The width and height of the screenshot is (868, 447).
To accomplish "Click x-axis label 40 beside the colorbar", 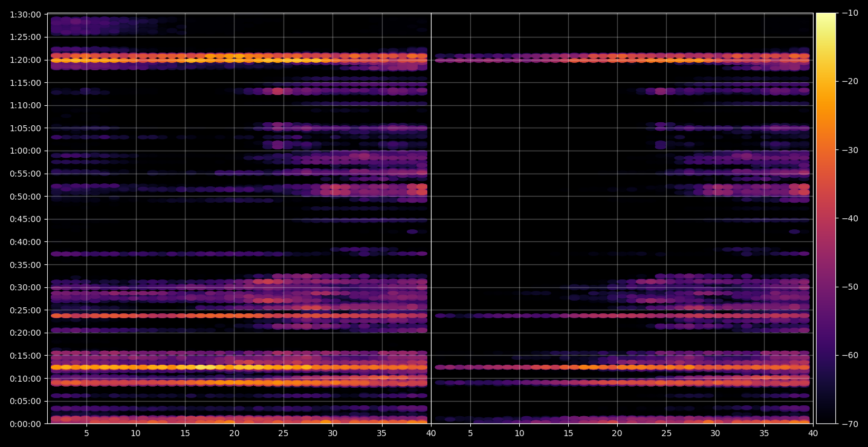I will coord(813,433).
